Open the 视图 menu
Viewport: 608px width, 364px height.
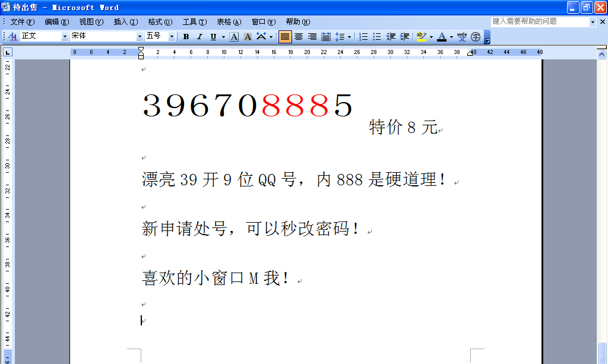click(91, 22)
